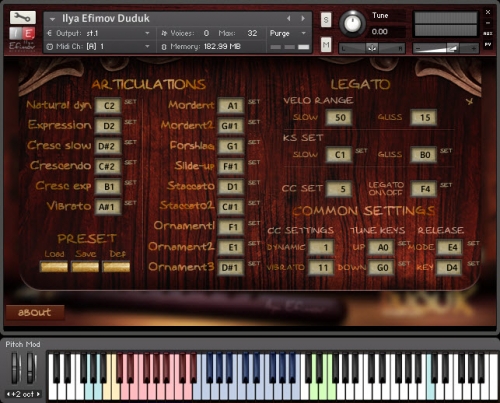Click the Mordent key field A1

(231, 106)
